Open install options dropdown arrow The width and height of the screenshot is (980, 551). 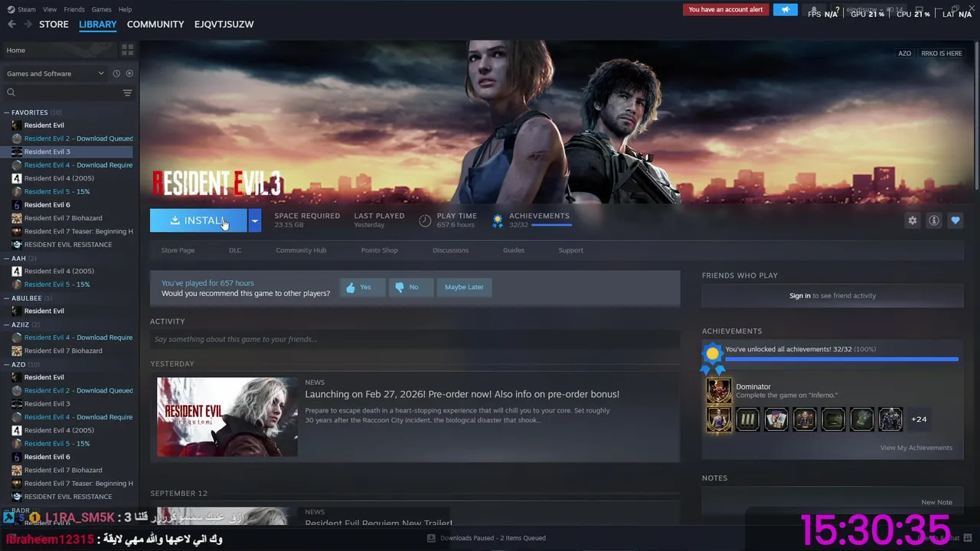pos(254,220)
